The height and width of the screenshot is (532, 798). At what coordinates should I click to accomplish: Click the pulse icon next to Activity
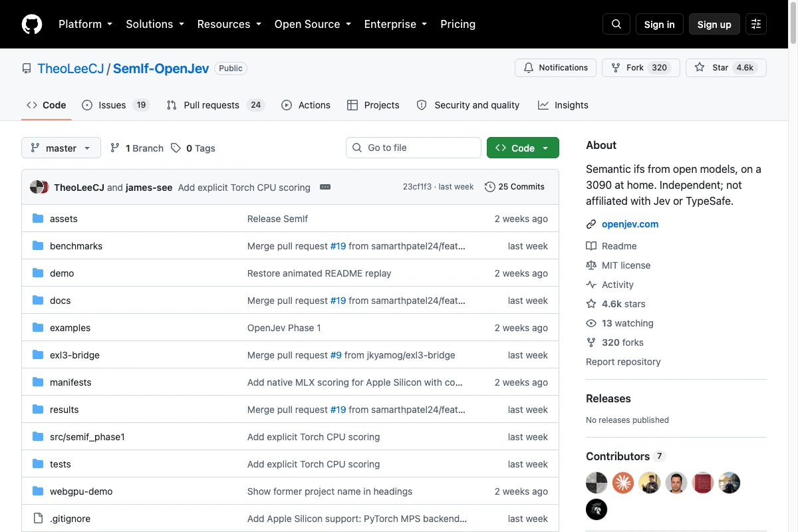pyautogui.click(x=591, y=285)
